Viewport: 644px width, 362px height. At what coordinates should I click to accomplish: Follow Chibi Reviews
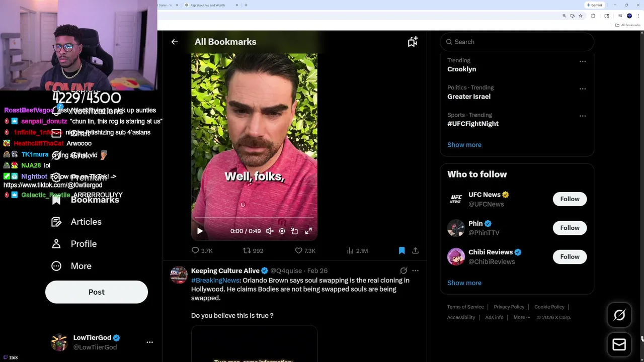pos(570,257)
